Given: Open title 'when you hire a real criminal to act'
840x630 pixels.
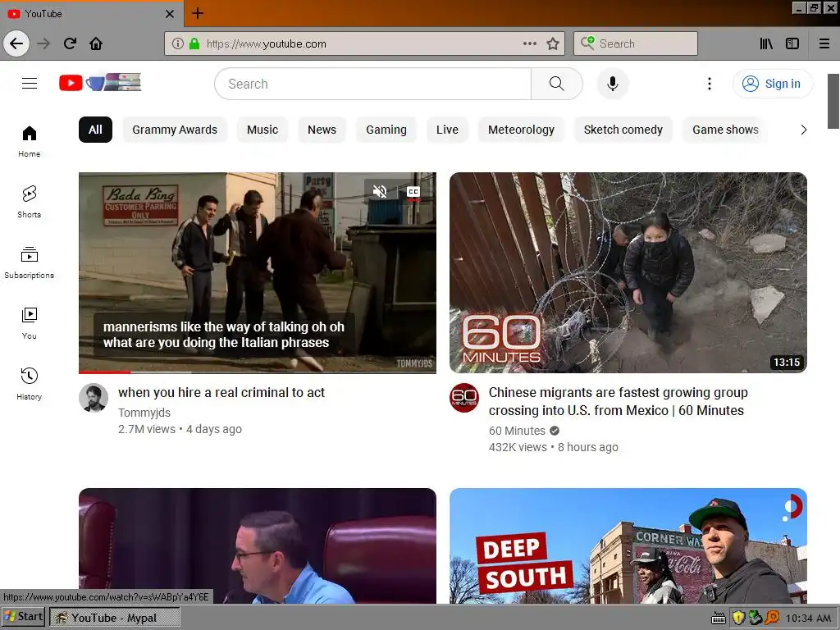Looking at the screenshot, I should click(x=221, y=393).
